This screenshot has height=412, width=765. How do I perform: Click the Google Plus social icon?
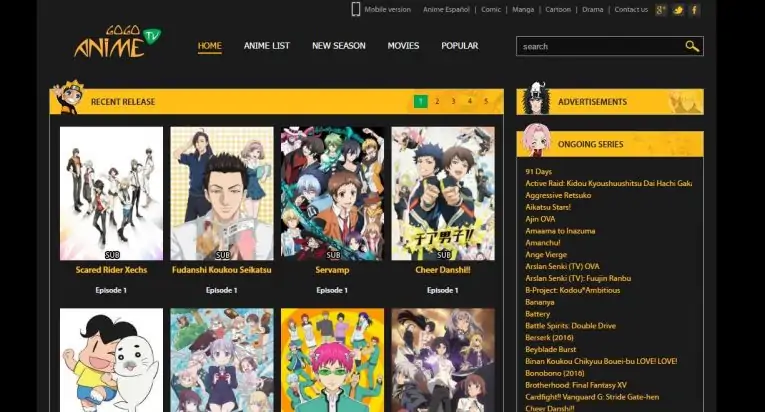661,10
